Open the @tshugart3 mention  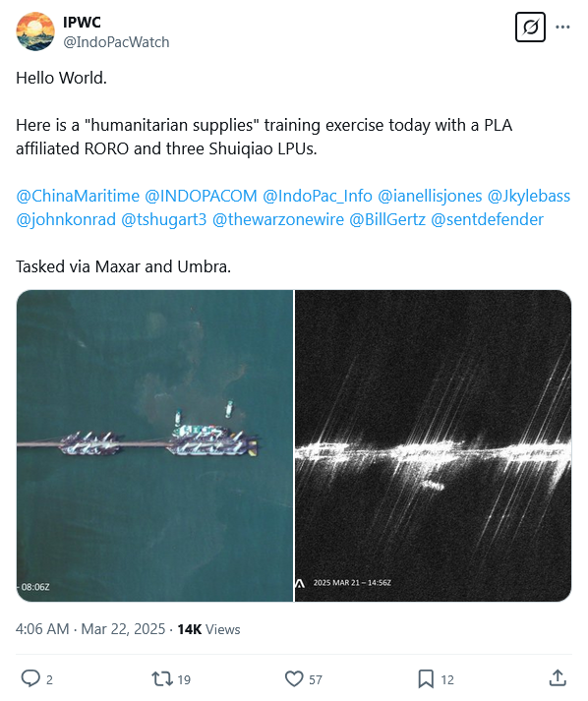[x=164, y=219]
